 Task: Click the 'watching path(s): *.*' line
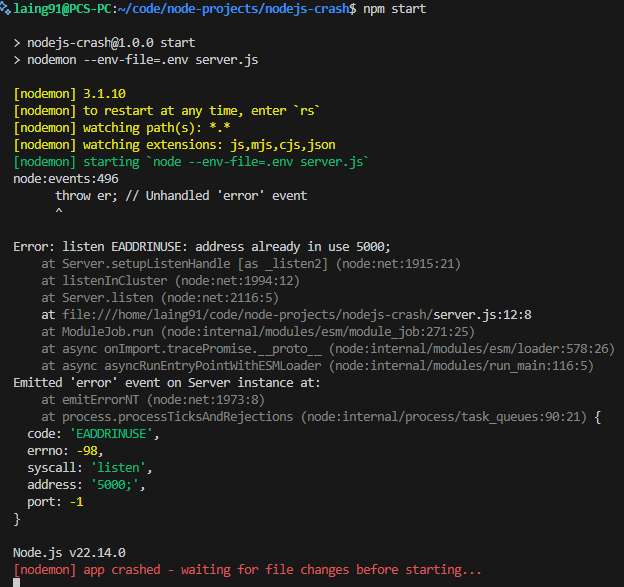click(x=156, y=128)
